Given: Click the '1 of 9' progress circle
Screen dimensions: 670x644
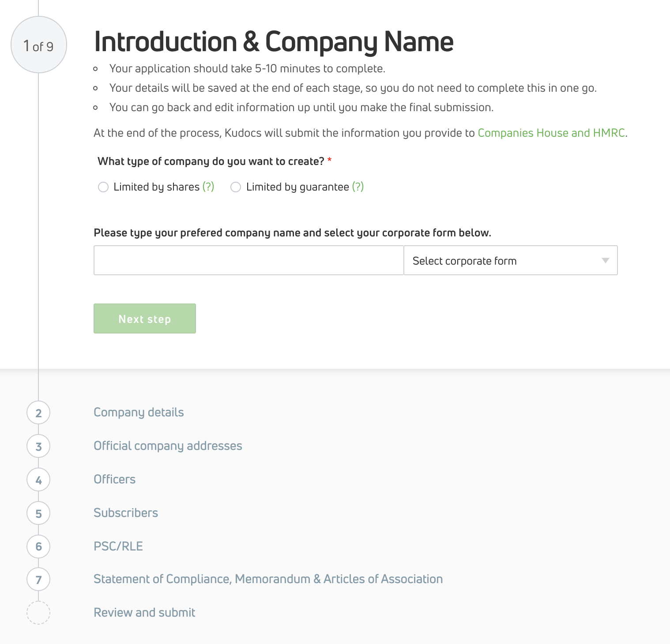Looking at the screenshot, I should [39, 45].
